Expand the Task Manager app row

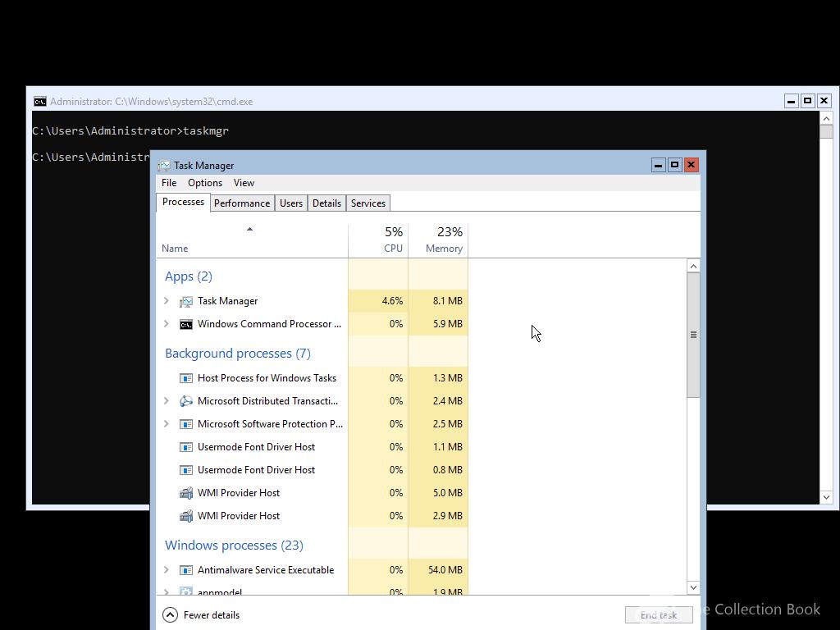[x=167, y=301]
